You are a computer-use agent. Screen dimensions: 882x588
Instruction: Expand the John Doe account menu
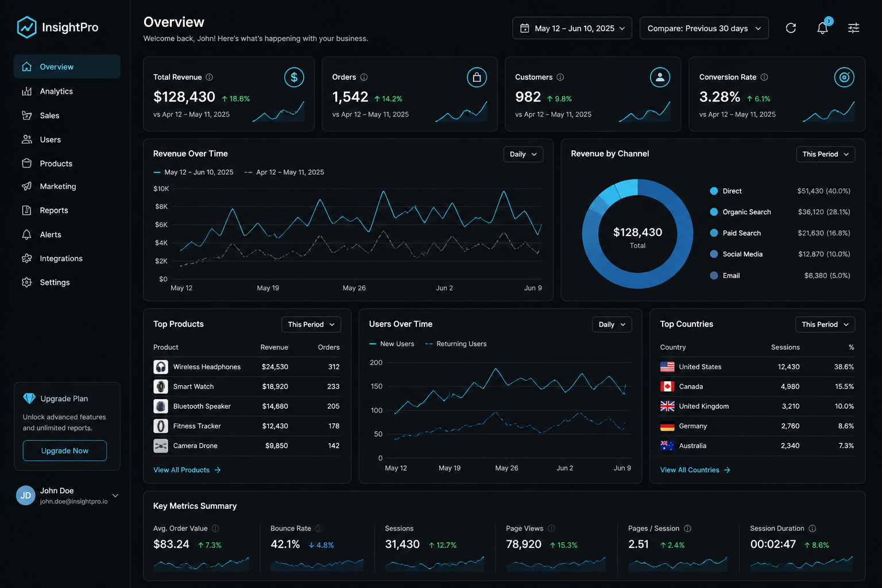(115, 496)
